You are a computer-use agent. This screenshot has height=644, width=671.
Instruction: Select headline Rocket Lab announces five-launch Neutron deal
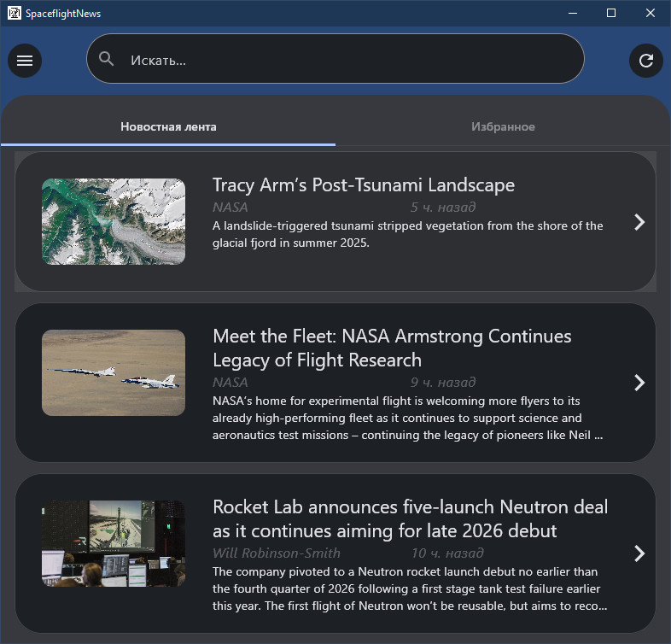410,519
